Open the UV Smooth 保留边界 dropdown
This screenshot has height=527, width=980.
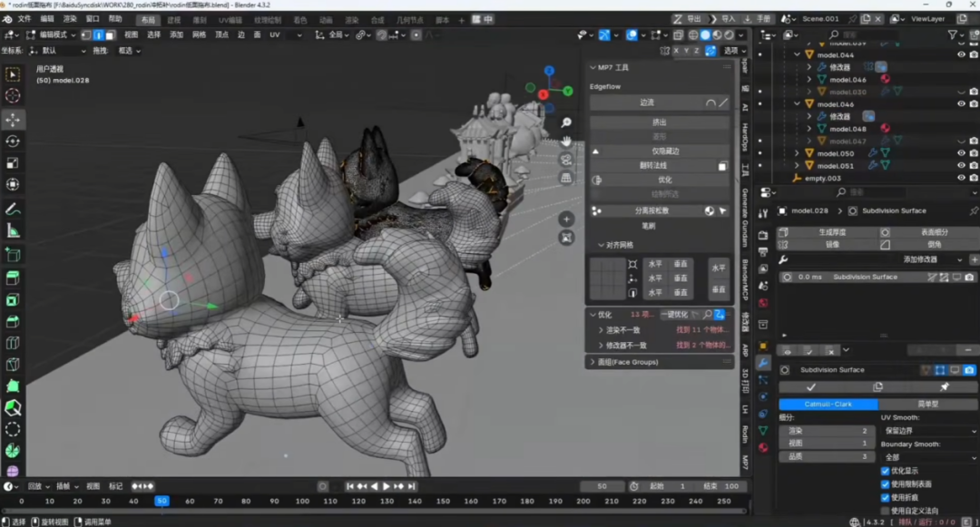(929, 431)
